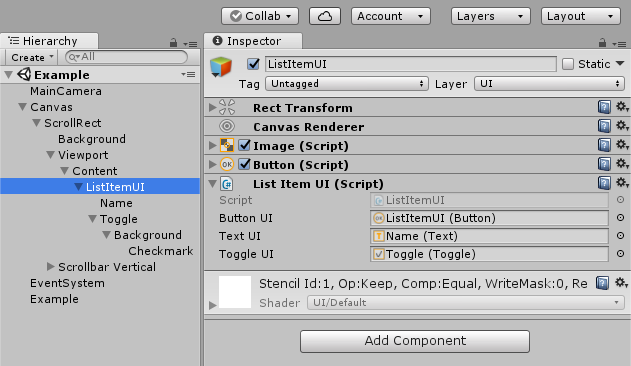
Task: Open the Create dropdown in Hierarchy
Action: (31, 57)
